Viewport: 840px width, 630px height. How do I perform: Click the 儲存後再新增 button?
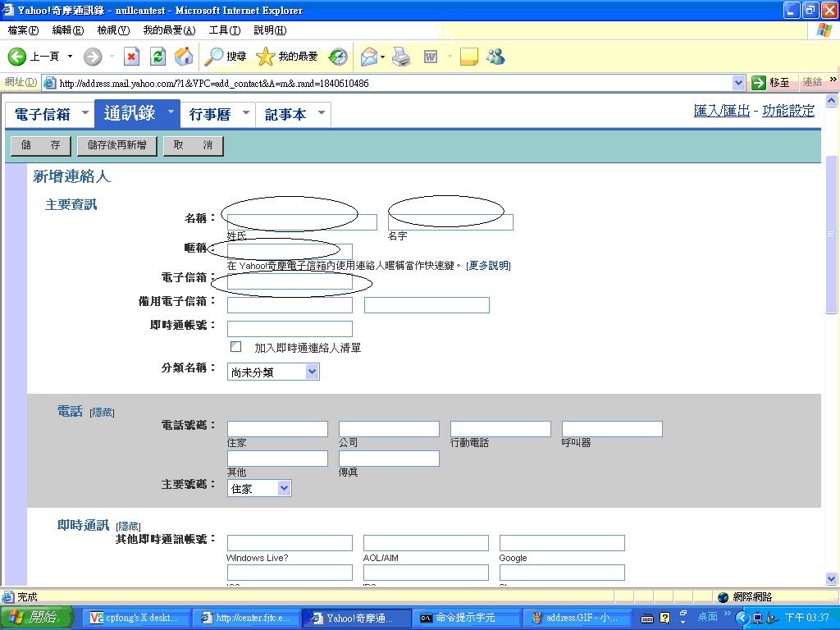click(116, 145)
